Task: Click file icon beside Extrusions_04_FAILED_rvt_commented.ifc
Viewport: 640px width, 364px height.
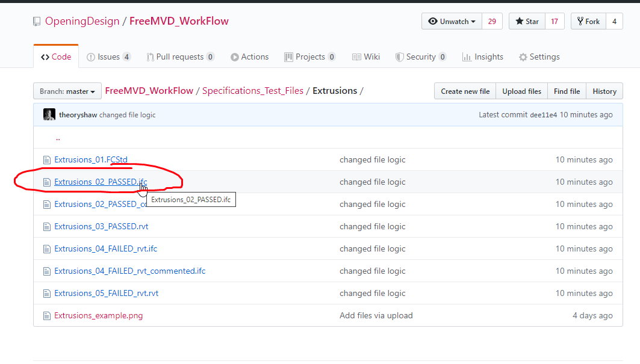Action: pyautogui.click(x=47, y=271)
